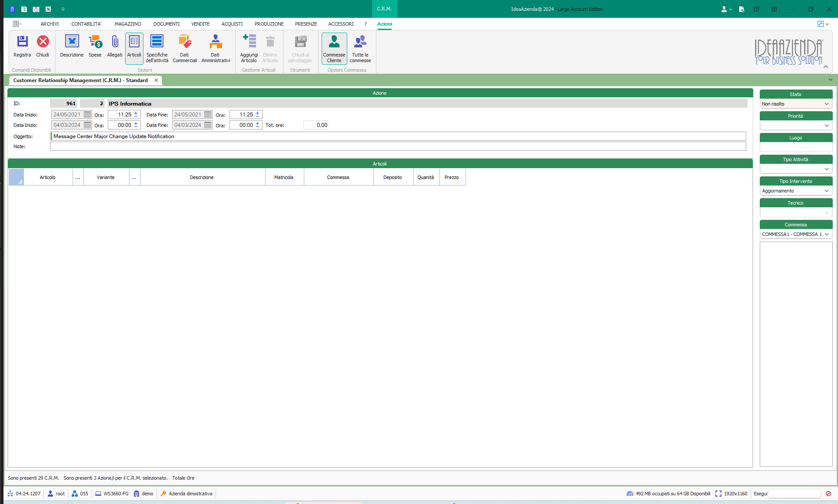The height and width of the screenshot is (504, 838).
Task: Open Specifiche dell'attività section
Action: pos(157,49)
